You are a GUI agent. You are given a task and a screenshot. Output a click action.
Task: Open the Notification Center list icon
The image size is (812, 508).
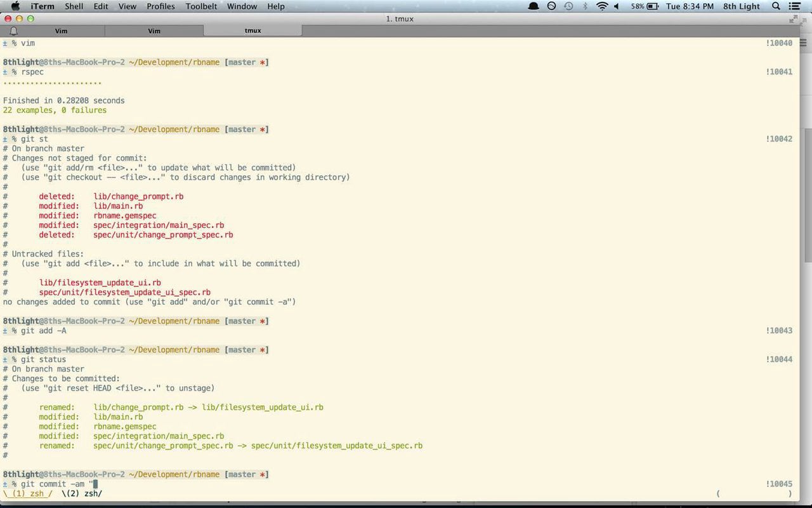click(x=795, y=6)
